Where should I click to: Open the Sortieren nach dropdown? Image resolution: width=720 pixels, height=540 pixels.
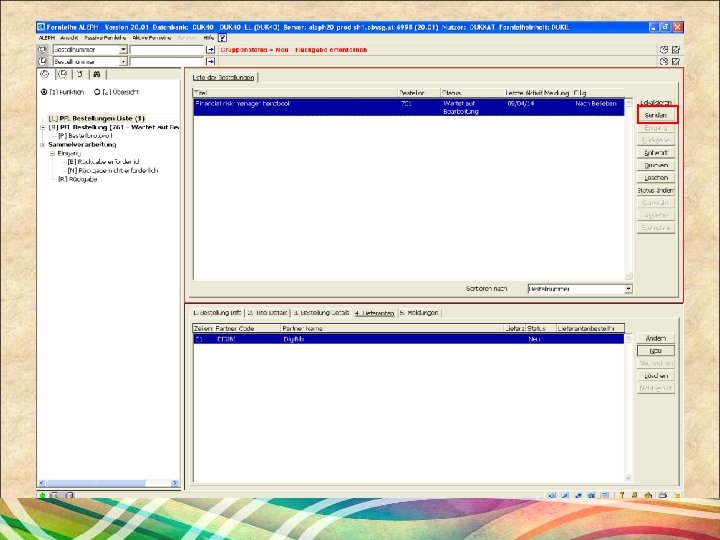pyautogui.click(x=628, y=289)
